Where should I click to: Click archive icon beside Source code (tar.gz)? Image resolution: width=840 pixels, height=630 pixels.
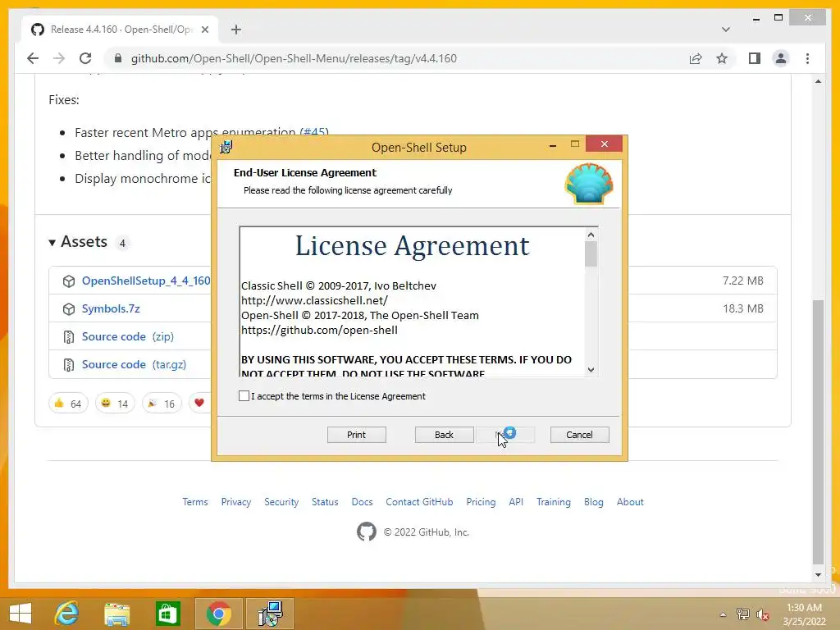click(x=69, y=365)
